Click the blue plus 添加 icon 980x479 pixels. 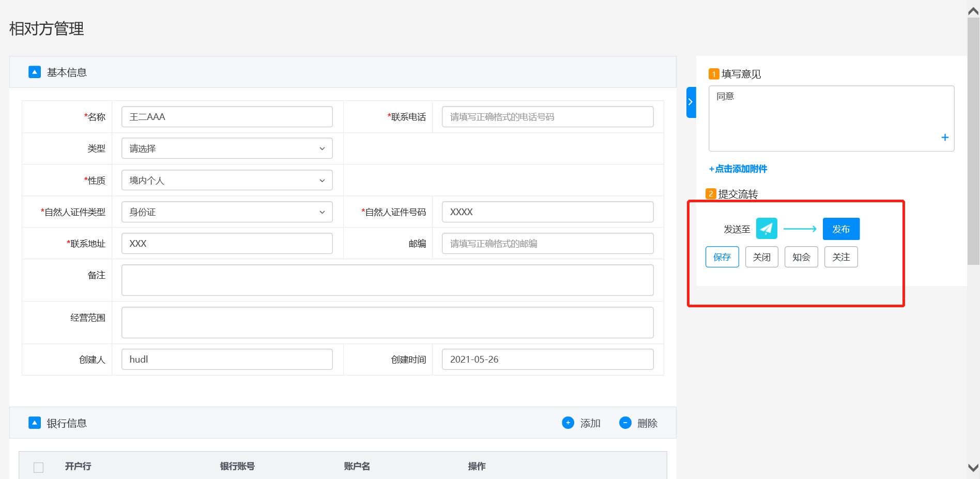point(568,423)
